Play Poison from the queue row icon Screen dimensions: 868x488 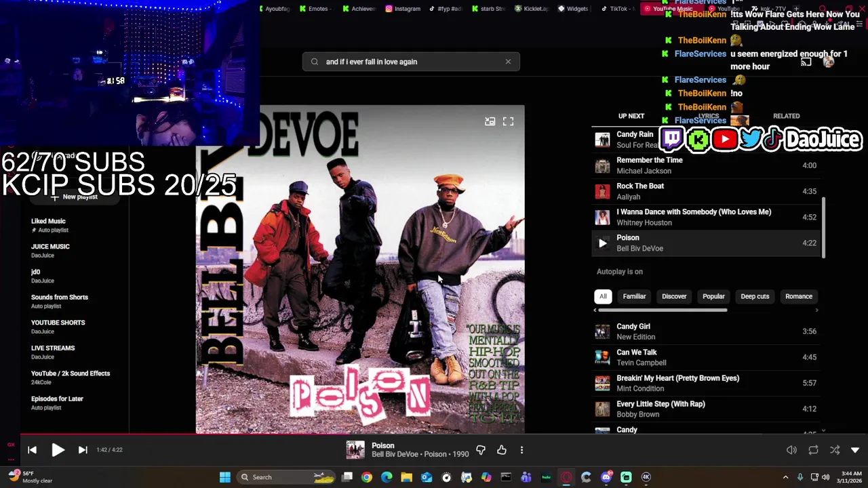click(x=602, y=243)
